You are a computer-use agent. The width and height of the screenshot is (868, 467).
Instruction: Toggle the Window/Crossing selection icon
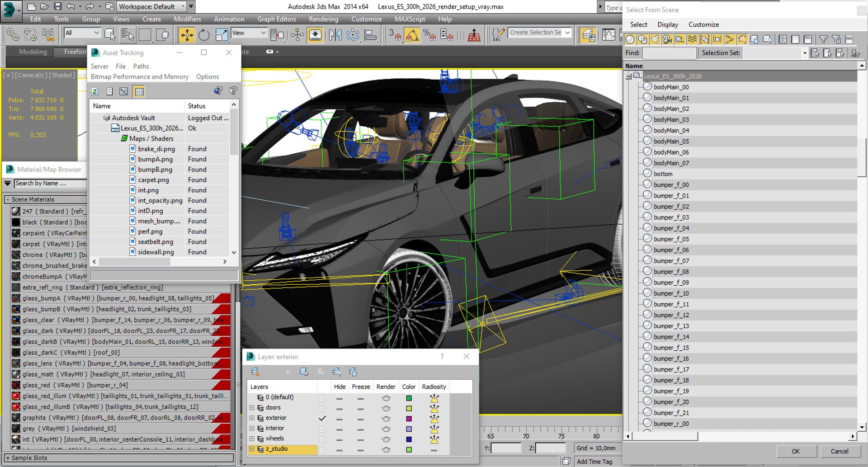(x=162, y=35)
